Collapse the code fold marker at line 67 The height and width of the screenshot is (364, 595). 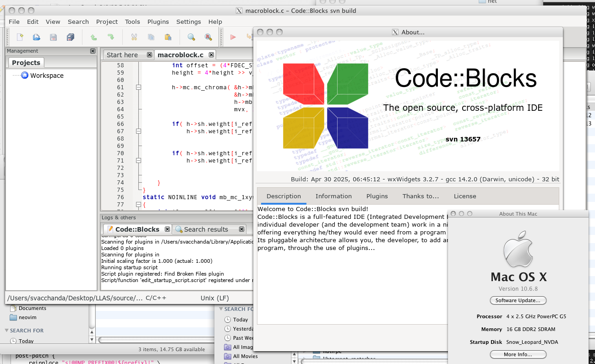[138, 131]
